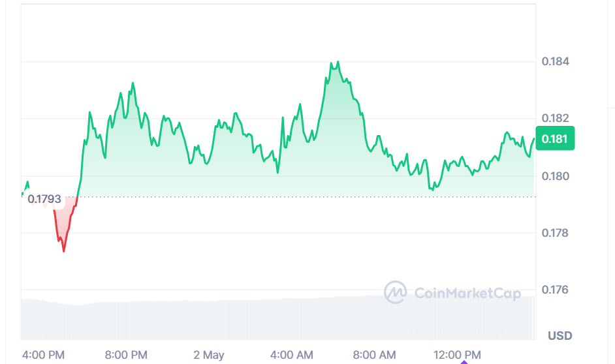Viewport: 615px width, 364px height.
Task: Click the 4:00 PM time axis label
Action: (x=43, y=355)
